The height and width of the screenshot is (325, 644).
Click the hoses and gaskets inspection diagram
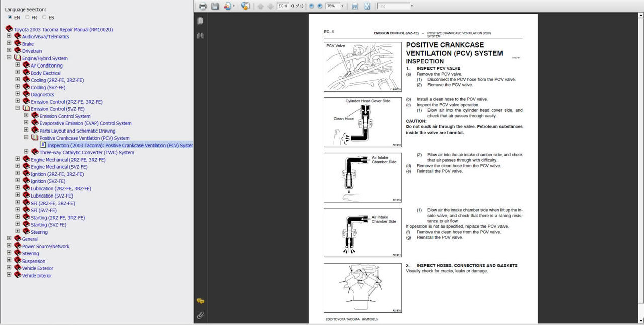[x=363, y=288]
